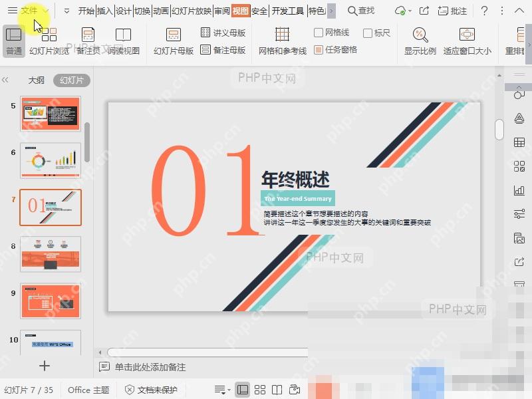Click the Office 主题 status entry
532x399 pixels.
[88, 390]
